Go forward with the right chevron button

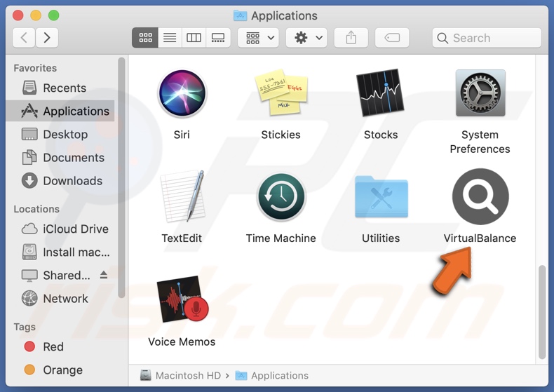click(47, 37)
